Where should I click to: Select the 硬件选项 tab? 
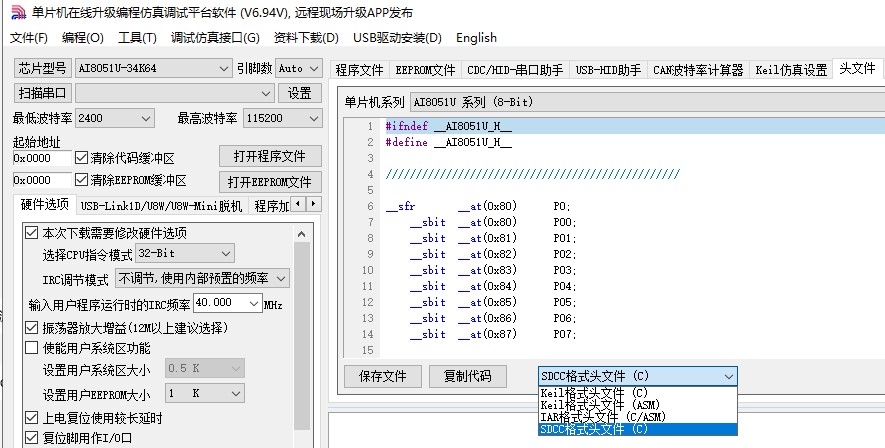coord(45,205)
